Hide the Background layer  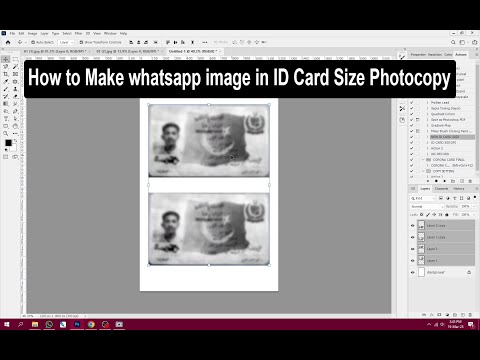pyautogui.click(x=413, y=272)
